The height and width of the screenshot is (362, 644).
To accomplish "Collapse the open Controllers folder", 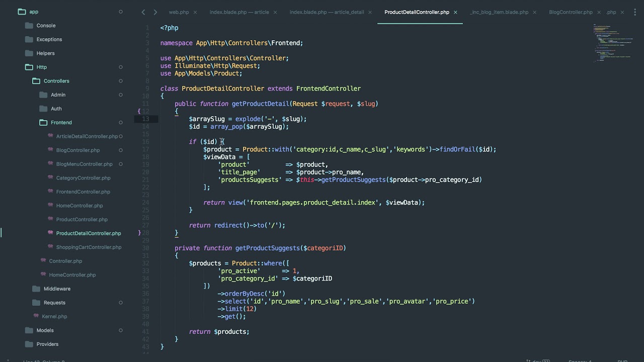I will [36, 81].
